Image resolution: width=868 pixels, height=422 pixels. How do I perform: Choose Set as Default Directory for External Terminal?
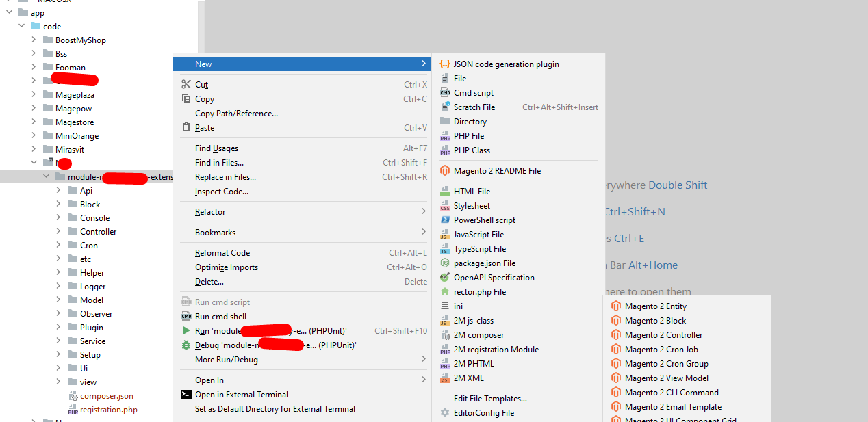tap(303, 408)
